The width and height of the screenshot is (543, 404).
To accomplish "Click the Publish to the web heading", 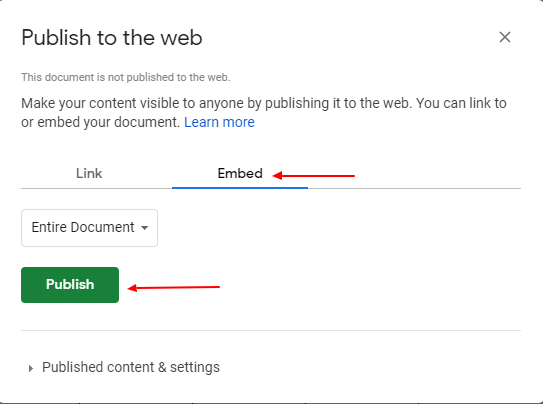I will coord(112,37).
